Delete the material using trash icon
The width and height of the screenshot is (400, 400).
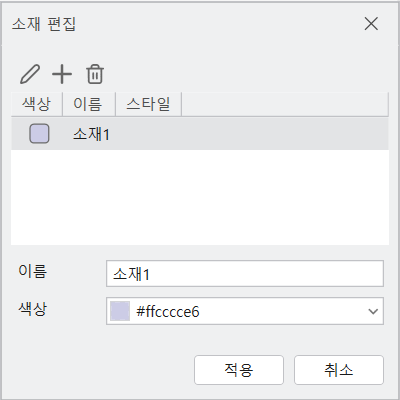pyautogui.click(x=95, y=74)
